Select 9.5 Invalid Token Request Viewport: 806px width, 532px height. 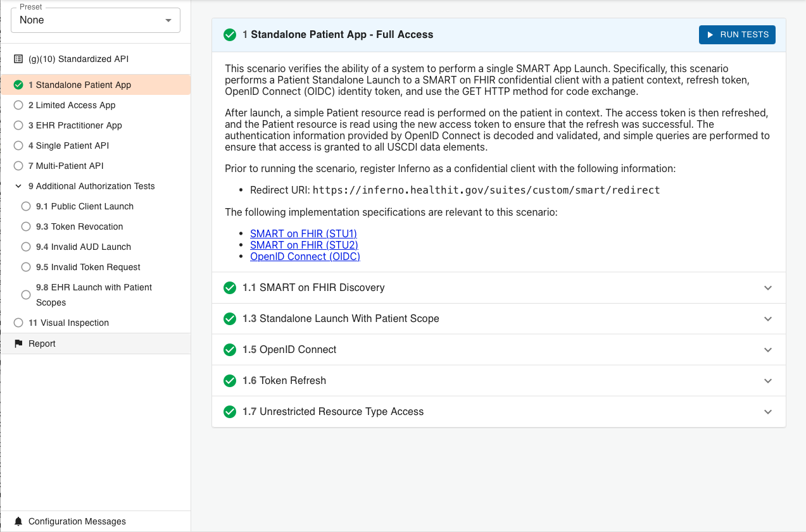pyautogui.click(x=95, y=267)
